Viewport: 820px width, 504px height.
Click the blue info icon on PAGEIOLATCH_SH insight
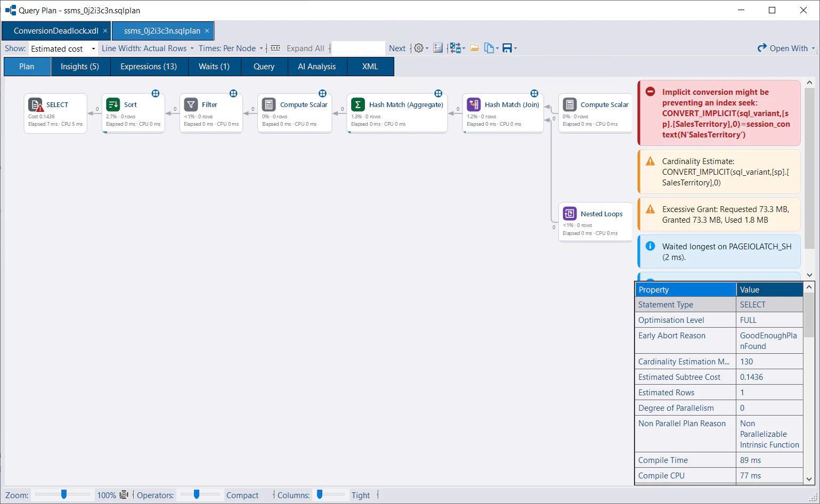click(650, 246)
